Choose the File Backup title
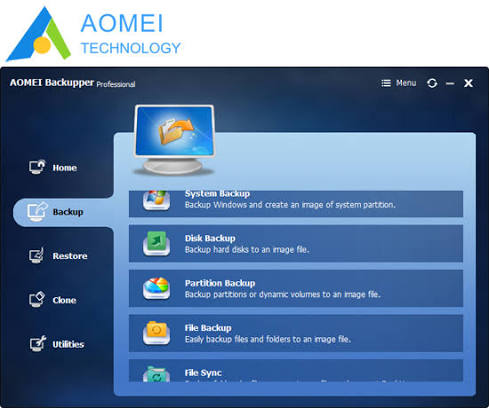 [x=208, y=328]
